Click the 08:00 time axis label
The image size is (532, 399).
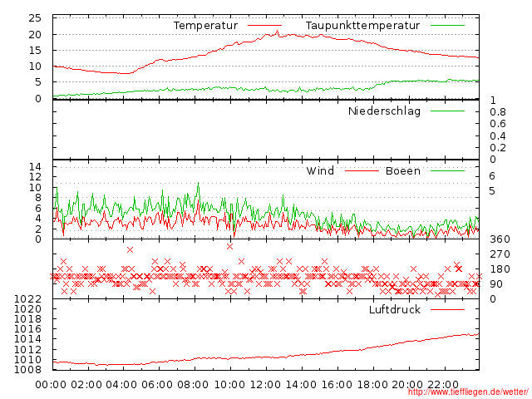pos(193,385)
